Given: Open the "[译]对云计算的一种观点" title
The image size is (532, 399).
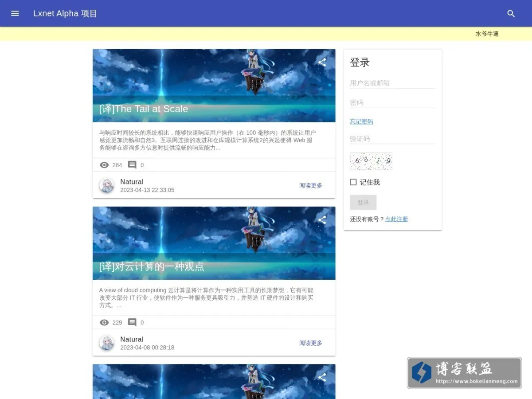Looking at the screenshot, I should [x=152, y=266].
